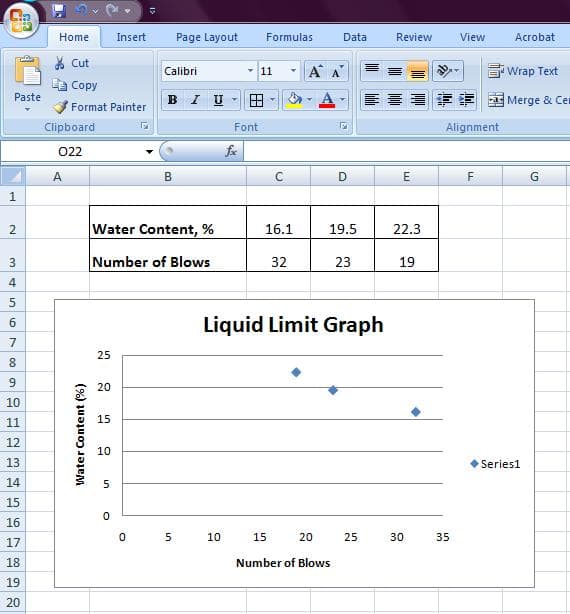Select the cell containing 16.1
The width and height of the screenshot is (570, 614).
pos(278,222)
